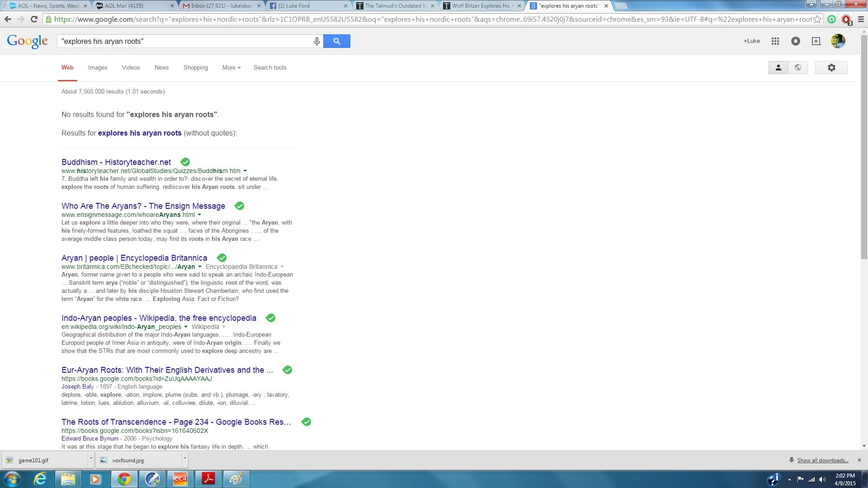Open the Google account profile picture
The width and height of the screenshot is (868, 488).
tap(838, 41)
